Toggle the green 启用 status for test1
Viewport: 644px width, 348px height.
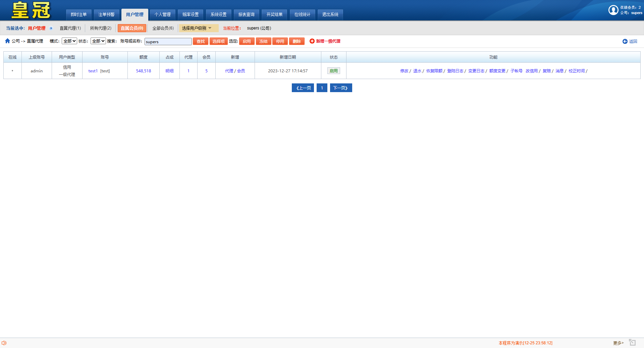333,71
